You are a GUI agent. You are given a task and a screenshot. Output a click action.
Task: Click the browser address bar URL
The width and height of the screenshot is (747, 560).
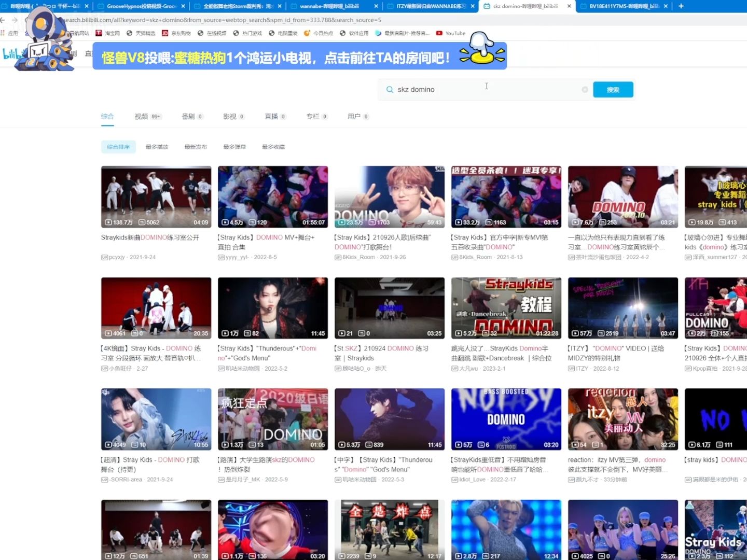223,20
